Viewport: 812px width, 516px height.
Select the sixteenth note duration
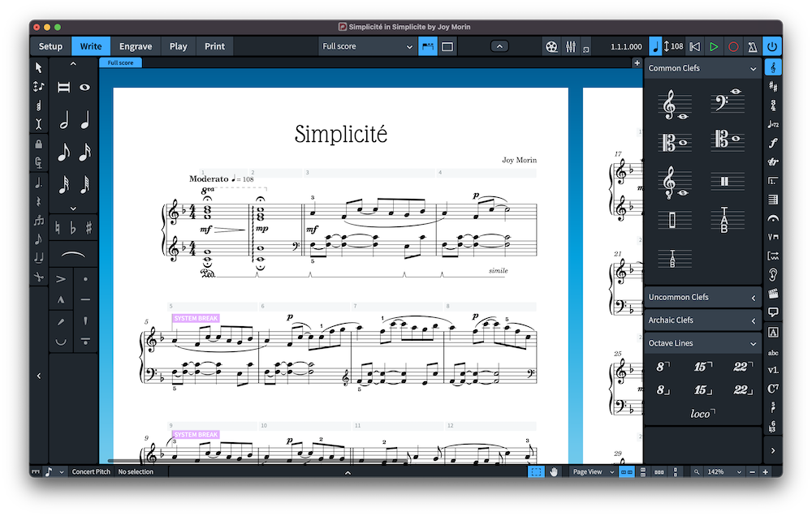(x=85, y=153)
